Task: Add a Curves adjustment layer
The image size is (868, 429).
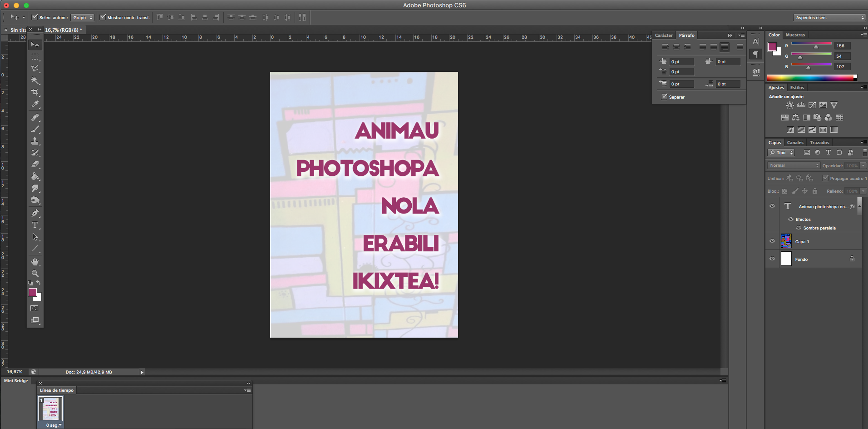Action: pyautogui.click(x=812, y=105)
